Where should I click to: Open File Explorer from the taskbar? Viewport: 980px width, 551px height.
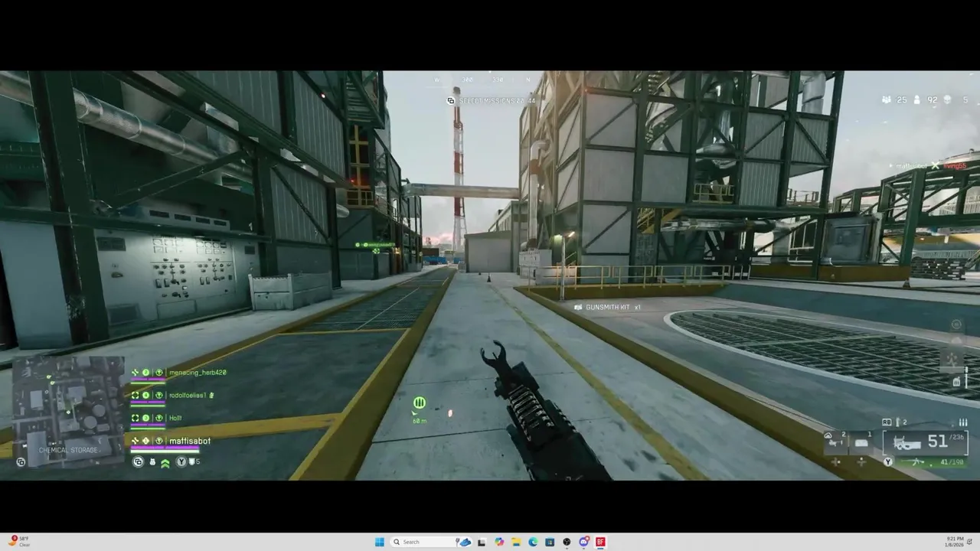click(516, 542)
